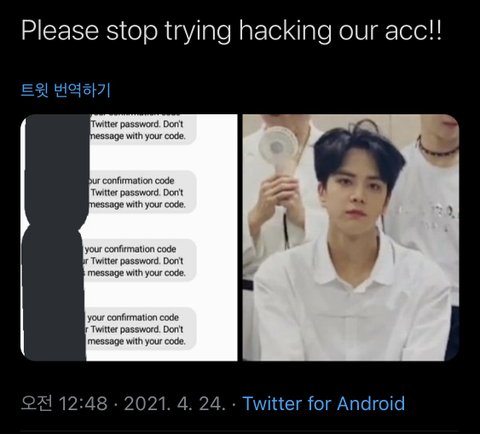Click the '트윗 번역하기' translate tweet link
Viewport: 480px width, 434px height.
click(66, 90)
